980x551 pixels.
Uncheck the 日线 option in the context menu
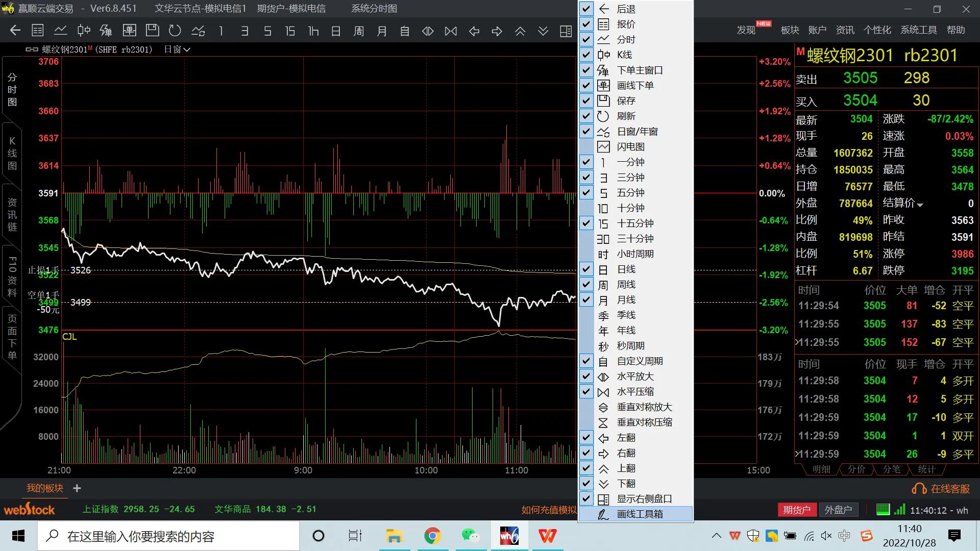click(586, 269)
